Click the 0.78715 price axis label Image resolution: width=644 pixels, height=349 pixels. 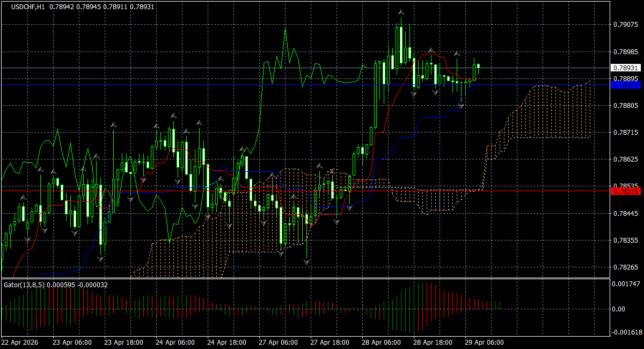(625, 133)
